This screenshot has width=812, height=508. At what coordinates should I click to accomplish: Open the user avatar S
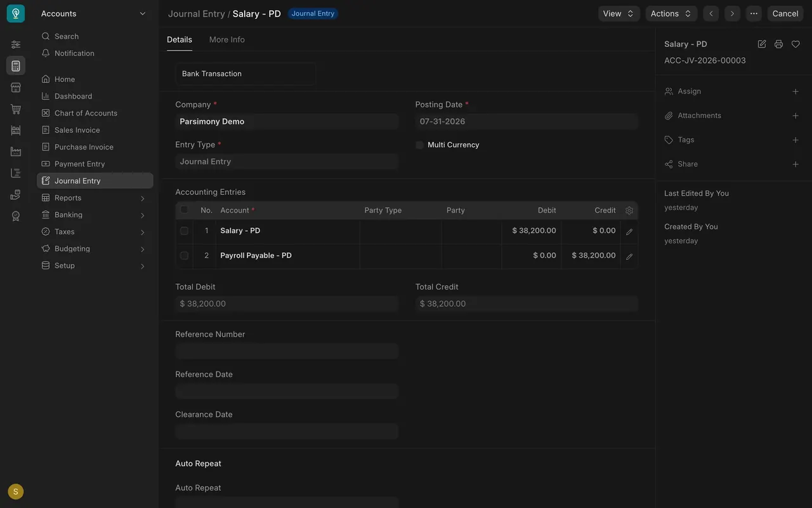[x=16, y=491]
